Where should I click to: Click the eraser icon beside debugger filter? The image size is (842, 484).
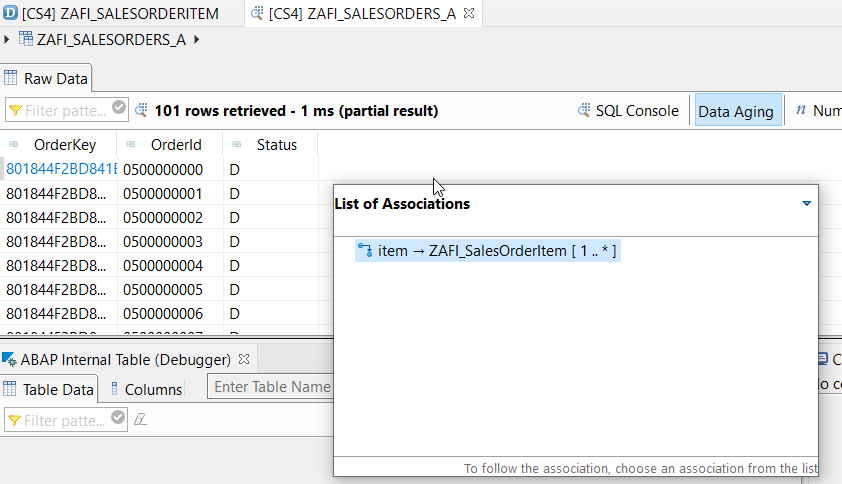140,419
